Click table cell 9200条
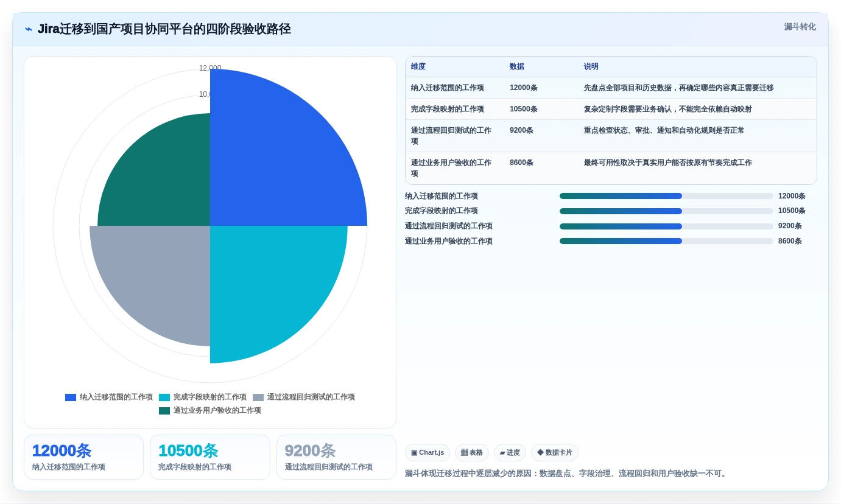This screenshot has height=504, width=841. tap(521, 130)
